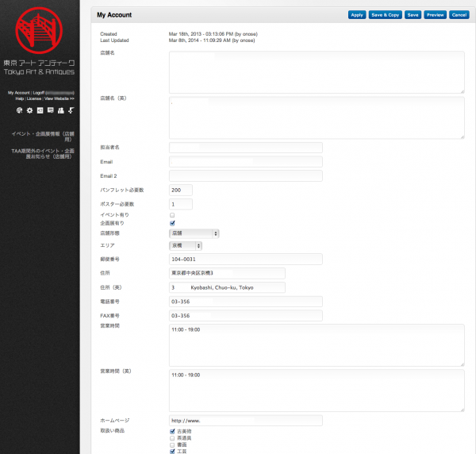Enable the イベント有り checkbox
476x454 pixels.
click(172, 215)
